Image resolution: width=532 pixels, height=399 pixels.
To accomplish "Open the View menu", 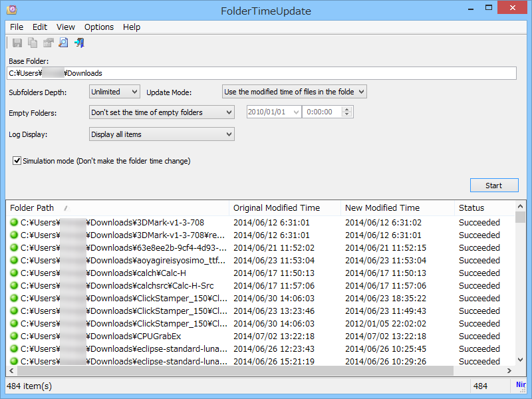I will tap(65, 27).
